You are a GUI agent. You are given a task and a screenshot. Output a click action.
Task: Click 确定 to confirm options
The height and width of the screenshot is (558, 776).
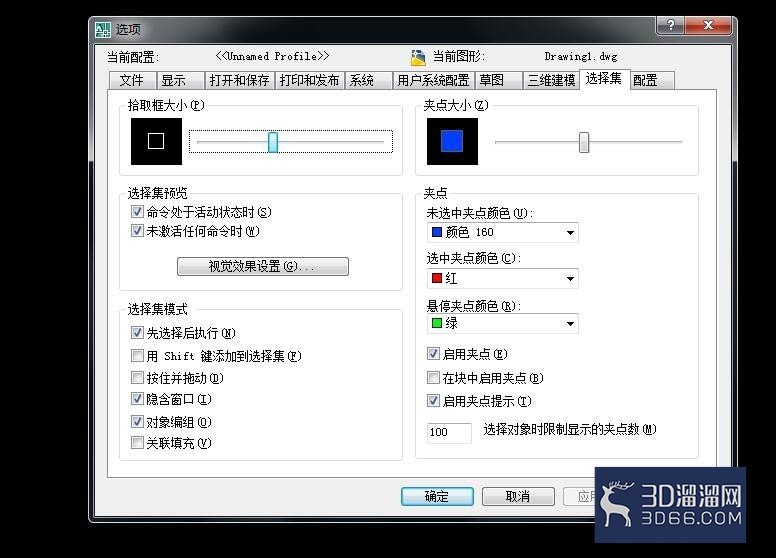(x=437, y=496)
